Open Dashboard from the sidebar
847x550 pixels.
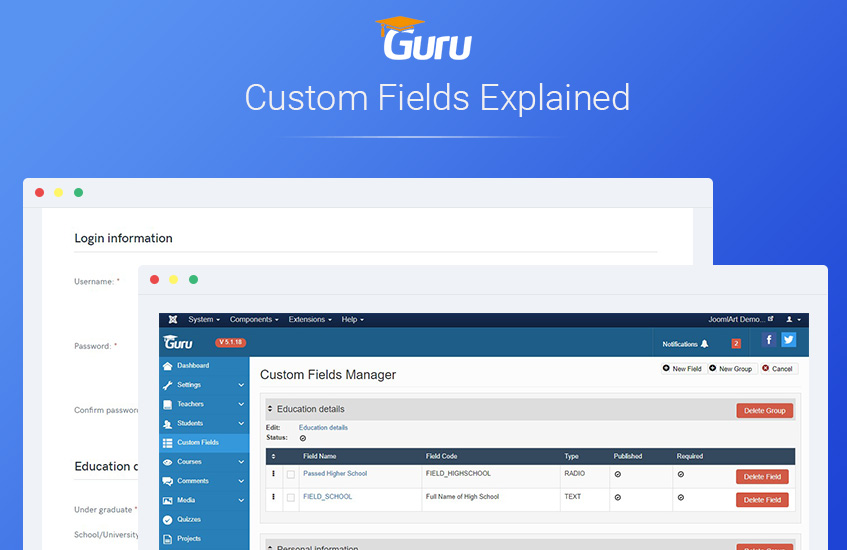pyautogui.click(x=192, y=366)
